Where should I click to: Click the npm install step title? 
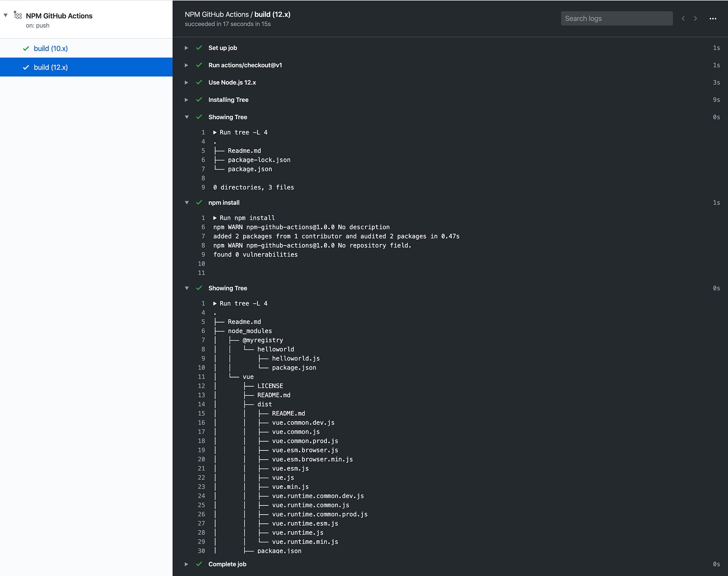pyautogui.click(x=224, y=203)
